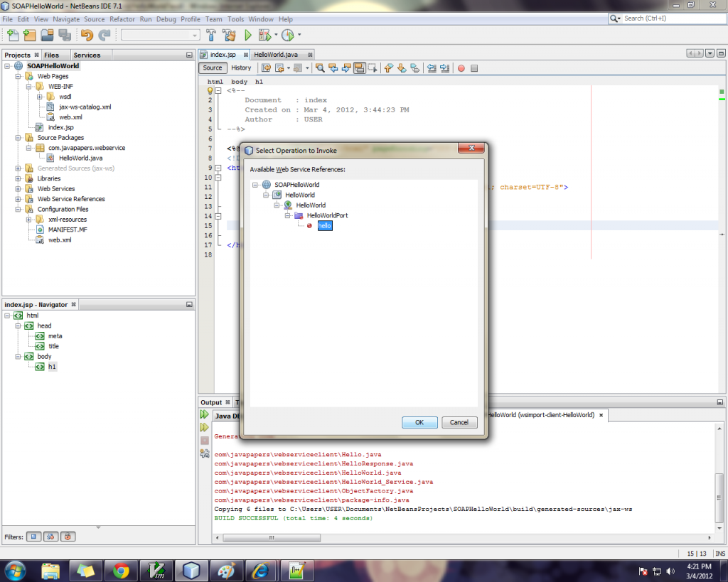Image resolution: width=728 pixels, height=582 pixels.
Task: Click the Search (Ctrl+I) input field
Action: point(668,18)
